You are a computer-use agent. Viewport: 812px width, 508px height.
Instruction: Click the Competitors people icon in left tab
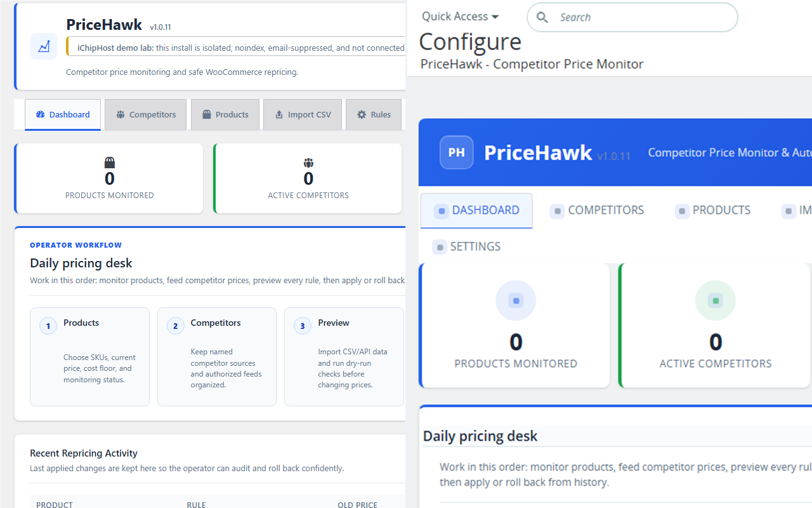(x=121, y=115)
